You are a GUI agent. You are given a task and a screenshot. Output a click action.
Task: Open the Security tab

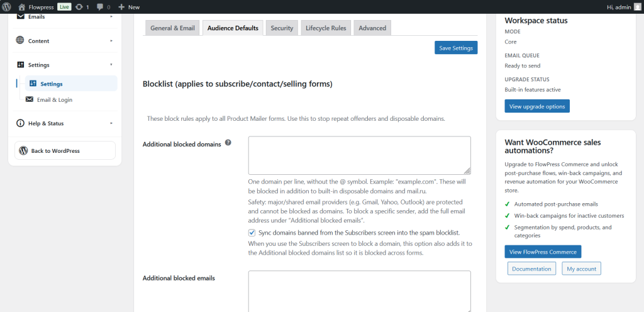coord(282,28)
